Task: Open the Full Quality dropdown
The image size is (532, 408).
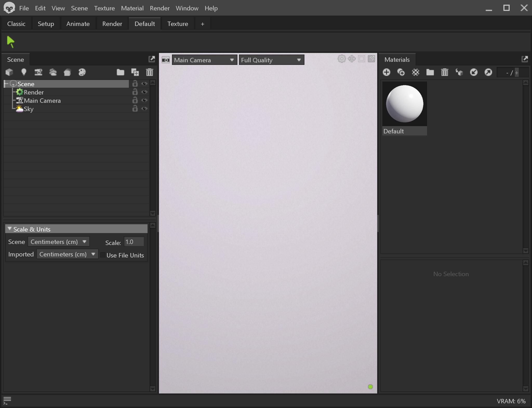Action: pos(271,60)
